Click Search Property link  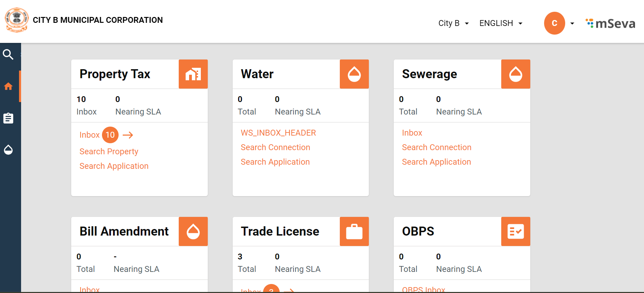tap(109, 152)
